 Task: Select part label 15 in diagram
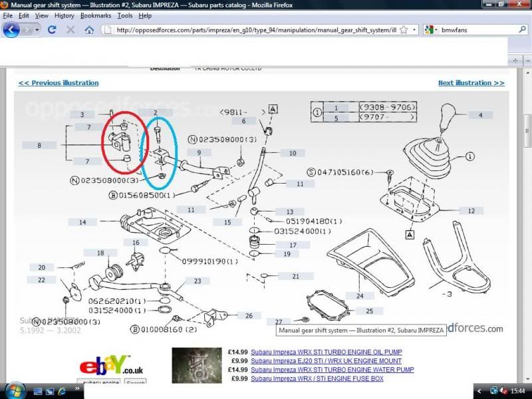pyautogui.click(x=227, y=222)
